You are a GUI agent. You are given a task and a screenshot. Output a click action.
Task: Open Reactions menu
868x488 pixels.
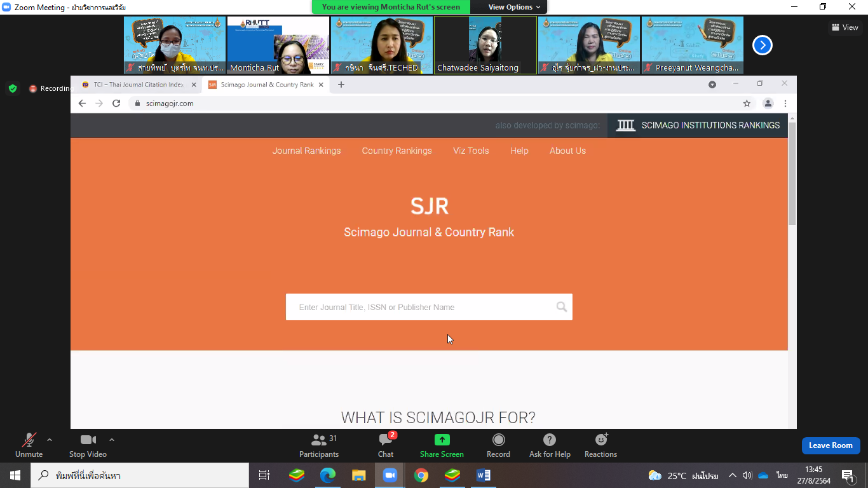tap(600, 445)
